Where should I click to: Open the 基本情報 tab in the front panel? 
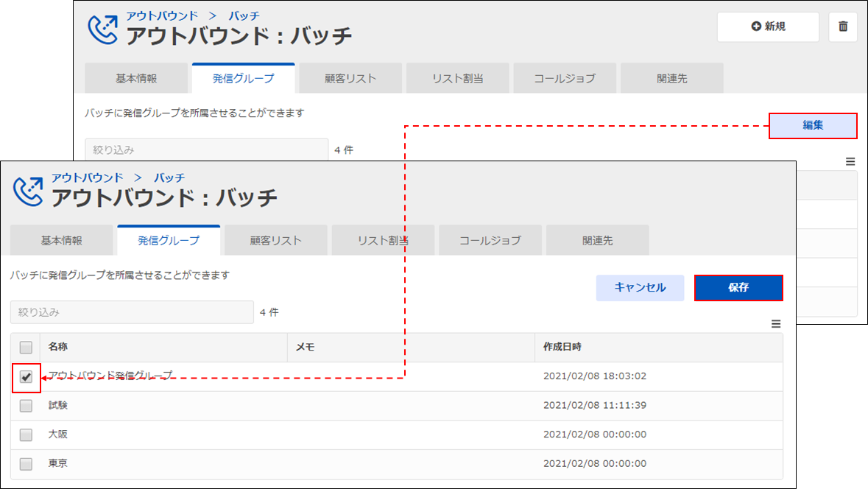[x=62, y=241]
